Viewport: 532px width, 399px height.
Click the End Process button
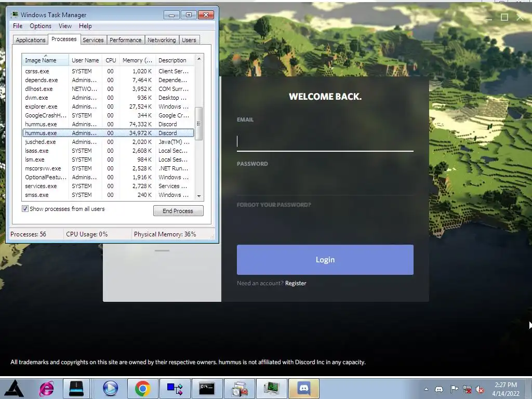pyautogui.click(x=178, y=211)
